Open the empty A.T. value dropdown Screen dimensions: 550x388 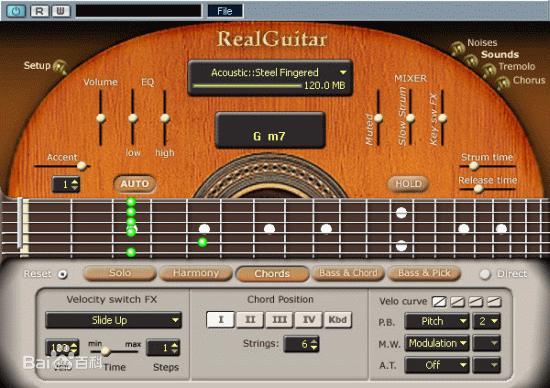(487, 365)
